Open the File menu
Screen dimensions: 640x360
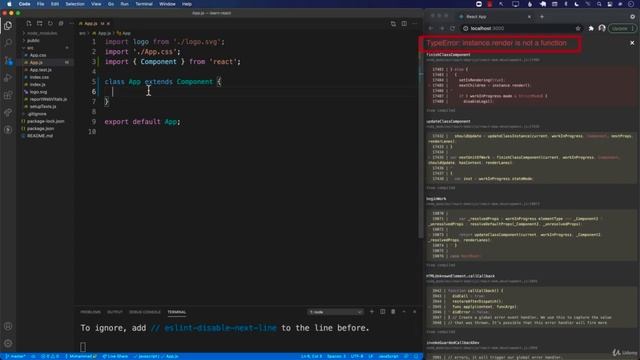(x=40, y=4)
